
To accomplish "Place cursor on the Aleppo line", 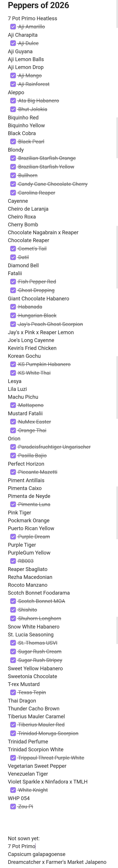I will (16, 92).
